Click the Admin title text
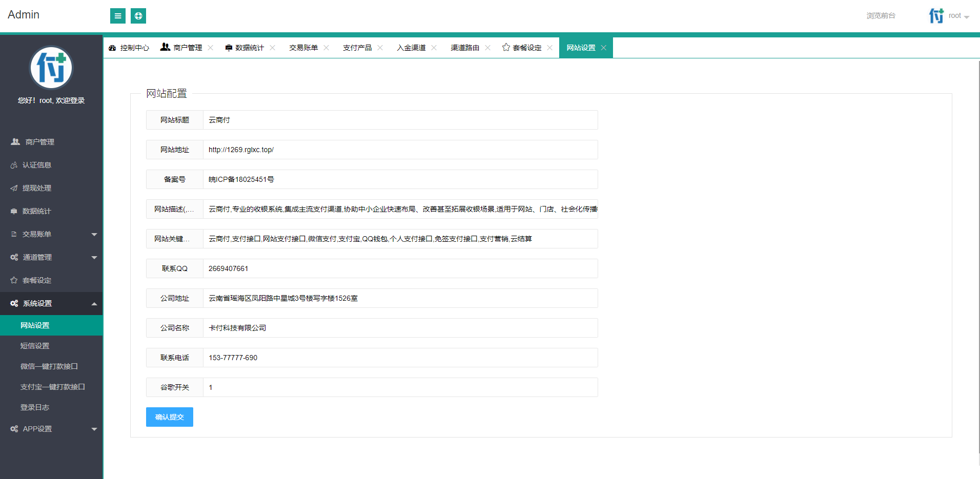 point(24,15)
